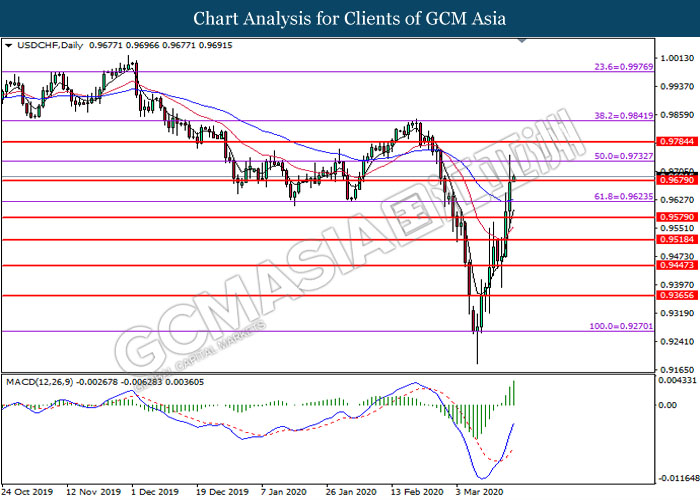Click the 12 Nov 2019 date label

[x=93, y=492]
